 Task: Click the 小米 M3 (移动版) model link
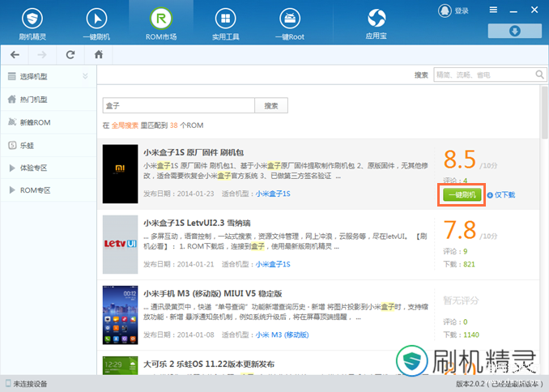click(x=283, y=334)
